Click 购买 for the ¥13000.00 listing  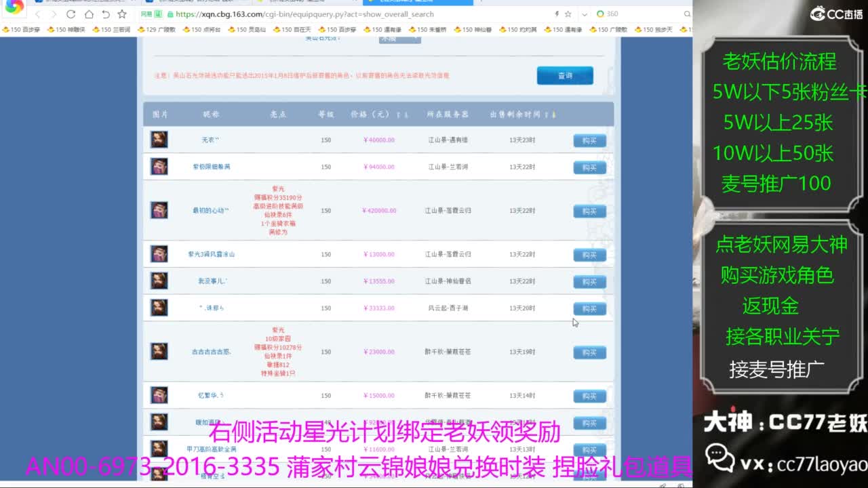pos(589,255)
